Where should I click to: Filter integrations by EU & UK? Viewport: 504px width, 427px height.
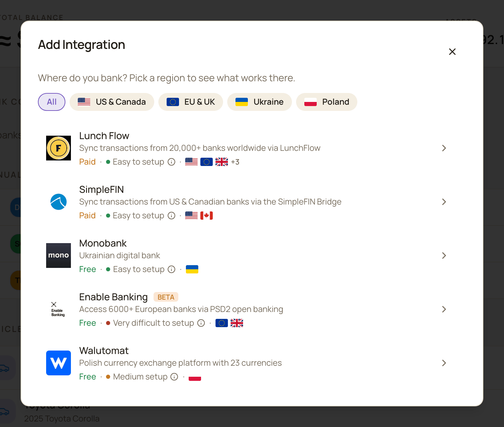(x=191, y=102)
